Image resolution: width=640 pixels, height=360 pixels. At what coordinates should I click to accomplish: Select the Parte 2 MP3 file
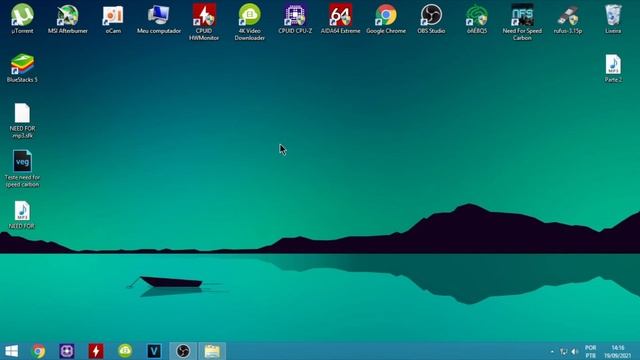pos(613,68)
